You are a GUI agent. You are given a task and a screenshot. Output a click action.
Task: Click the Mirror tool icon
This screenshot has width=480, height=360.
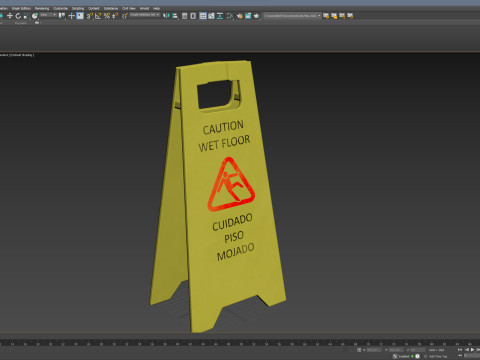166,16
